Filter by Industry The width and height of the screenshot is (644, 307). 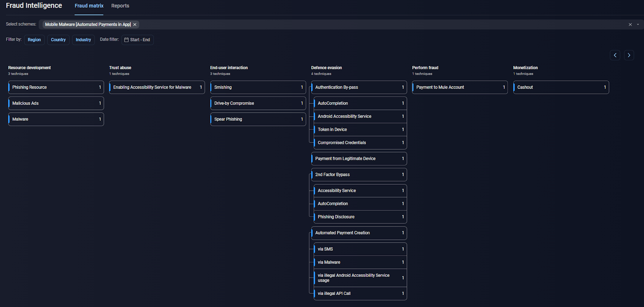pyautogui.click(x=83, y=40)
